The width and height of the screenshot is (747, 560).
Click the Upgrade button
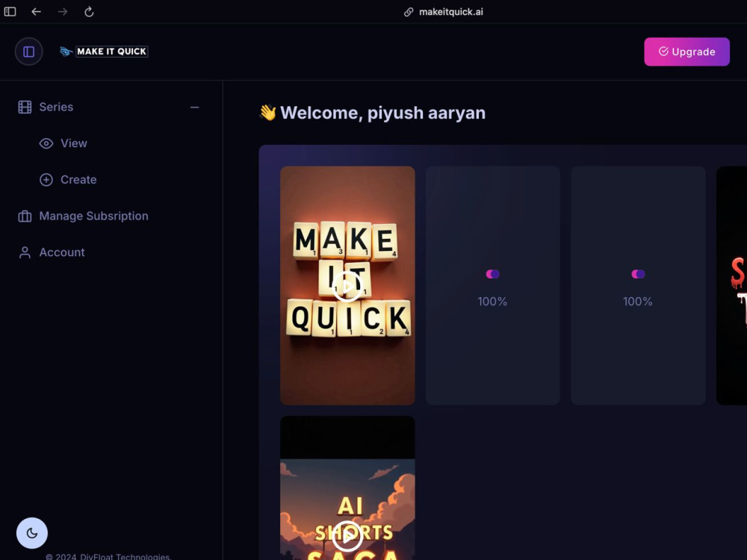tap(686, 52)
